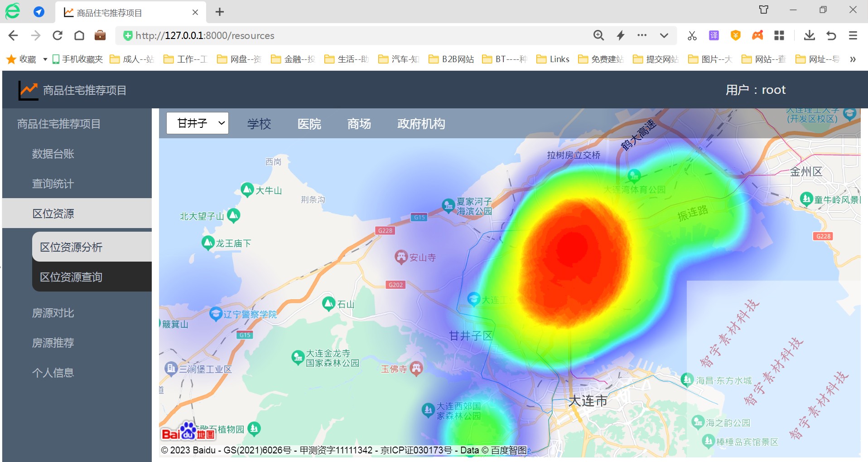Open the 个人信息 sidebar item
Screen dimensions: 868x462
53,373
